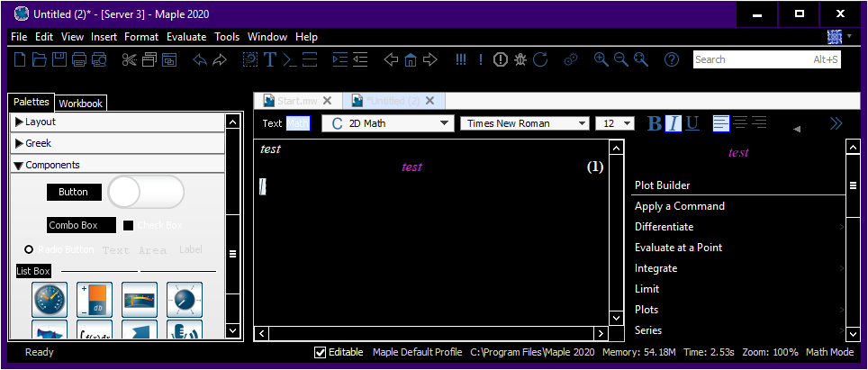The width and height of the screenshot is (868, 370).
Task: Open Maple help with the question mark icon
Action: [x=672, y=59]
